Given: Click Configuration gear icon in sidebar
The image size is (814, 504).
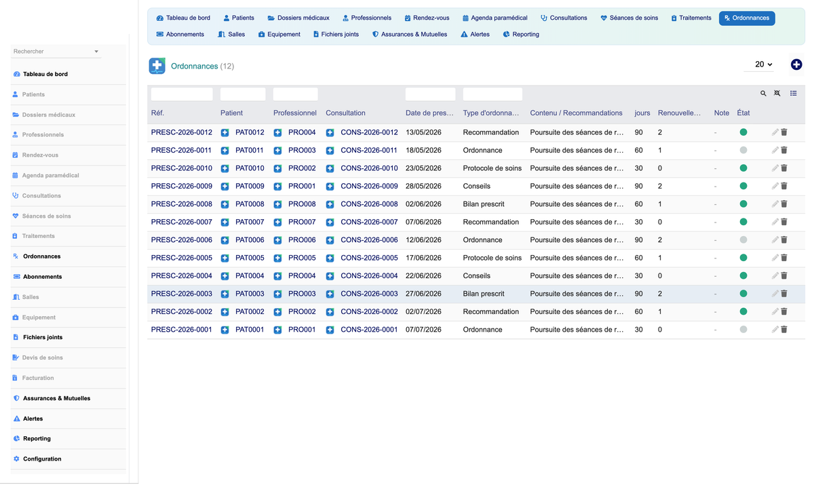Looking at the screenshot, I should [x=17, y=459].
